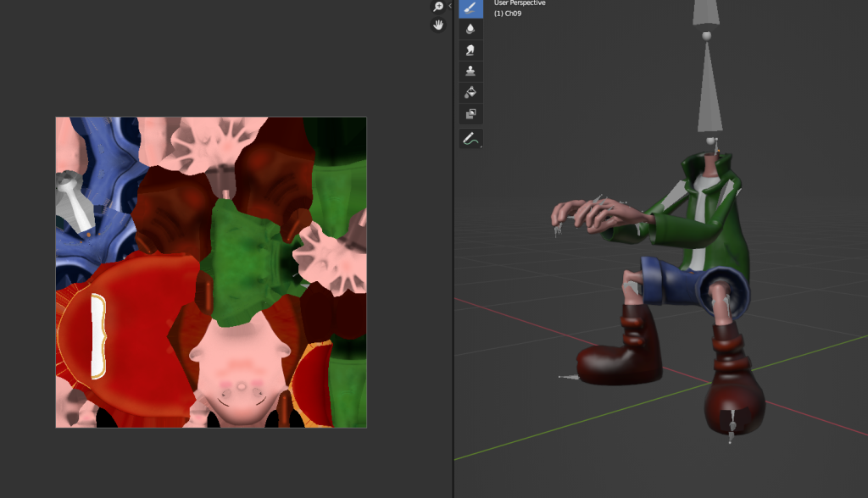Select the Fill bucket tool
The height and width of the screenshot is (498, 868).
pos(471,92)
